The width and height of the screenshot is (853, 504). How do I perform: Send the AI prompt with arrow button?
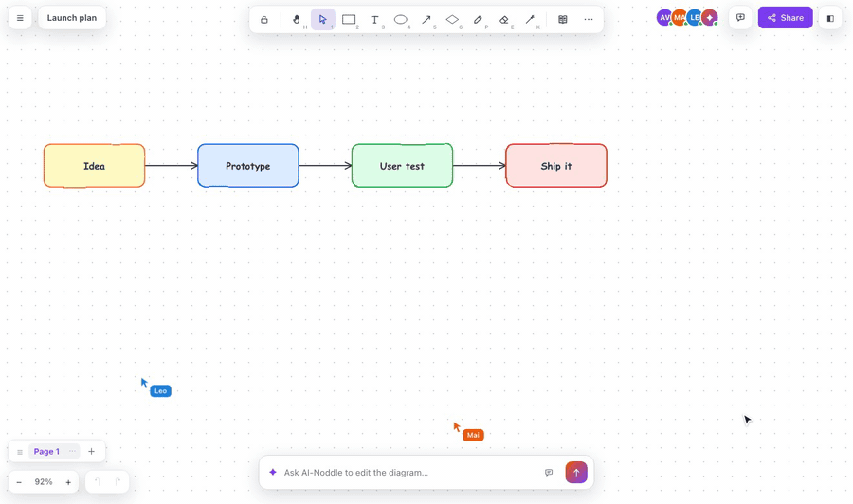tap(576, 473)
